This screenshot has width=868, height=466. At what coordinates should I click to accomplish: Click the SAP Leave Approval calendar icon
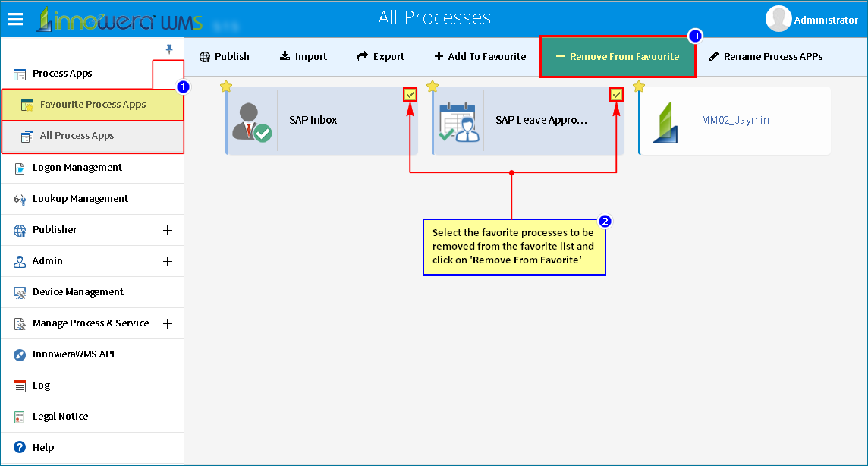coord(459,121)
